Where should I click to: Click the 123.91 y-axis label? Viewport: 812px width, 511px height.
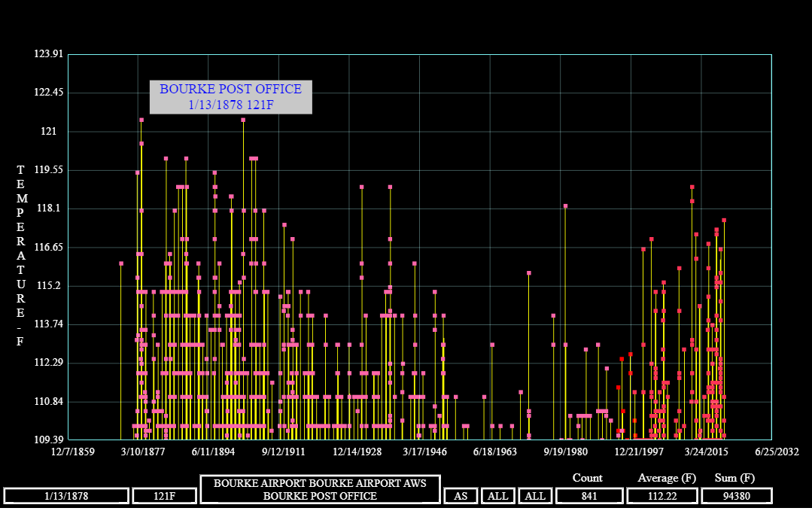tap(48, 54)
